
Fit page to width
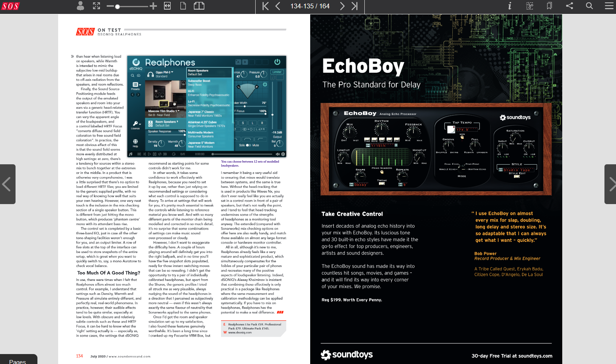pyautogui.click(x=168, y=6)
